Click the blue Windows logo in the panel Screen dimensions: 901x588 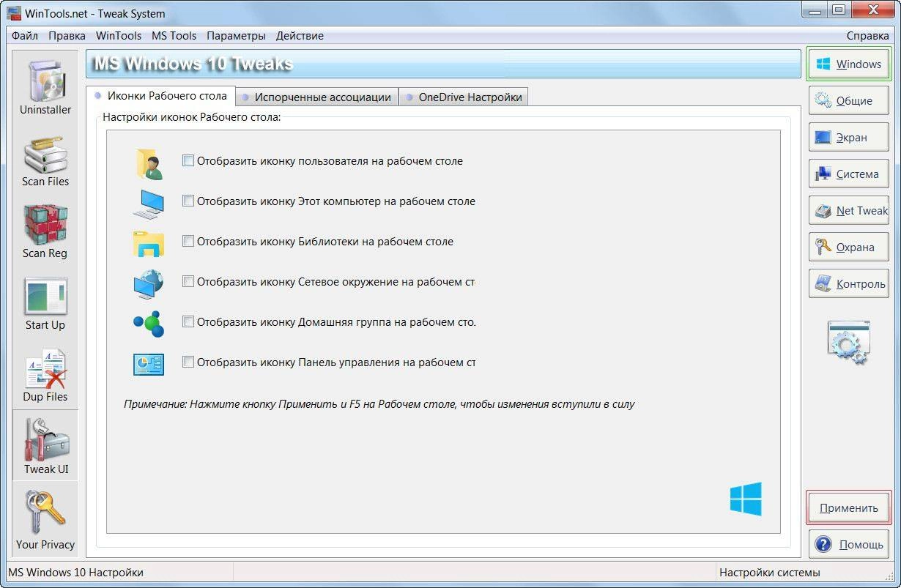(746, 499)
